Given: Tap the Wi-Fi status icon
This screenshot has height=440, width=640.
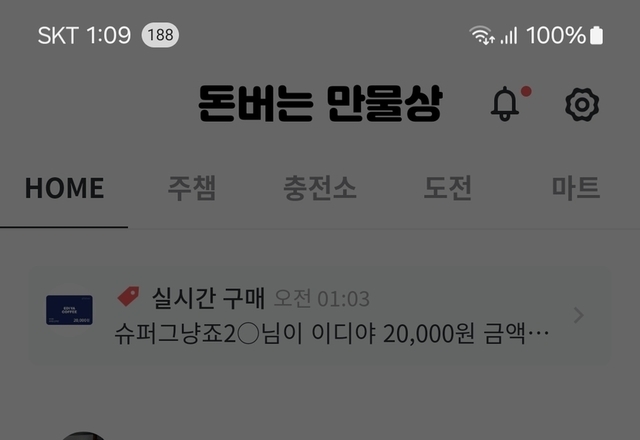Looking at the screenshot, I should [482, 35].
